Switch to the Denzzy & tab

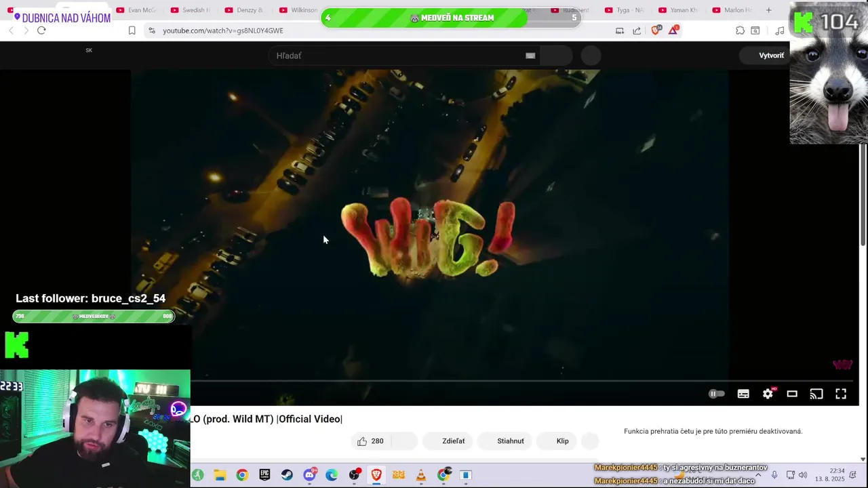point(244,10)
